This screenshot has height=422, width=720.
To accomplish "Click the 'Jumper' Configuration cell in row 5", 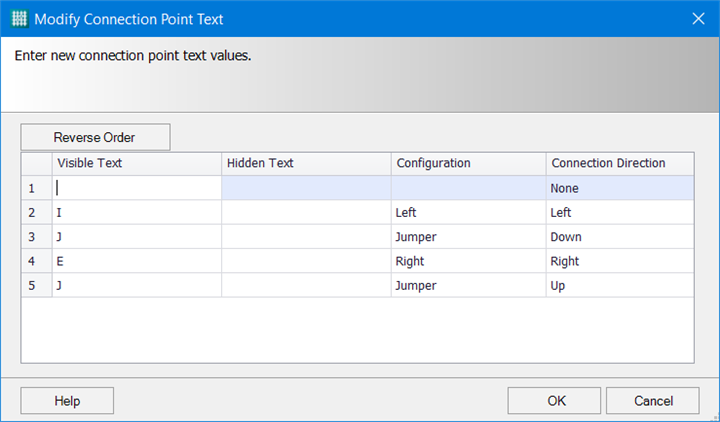I will coord(468,286).
